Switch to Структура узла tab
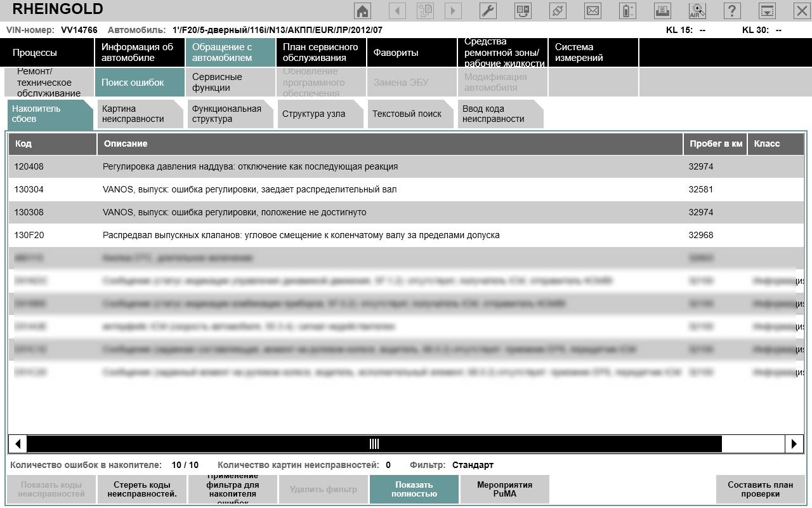Viewport: 812px width, 508px height. pyautogui.click(x=320, y=114)
